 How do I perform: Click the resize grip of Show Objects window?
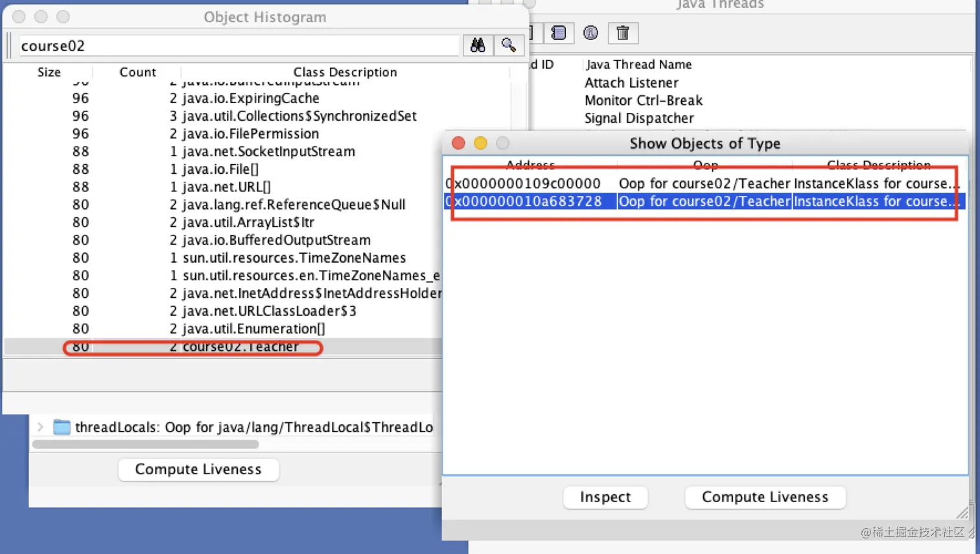(x=962, y=513)
